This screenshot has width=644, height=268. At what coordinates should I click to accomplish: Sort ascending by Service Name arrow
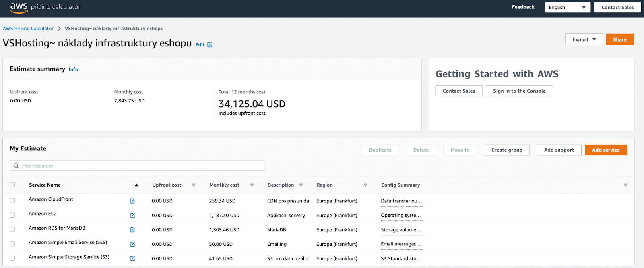(136, 185)
